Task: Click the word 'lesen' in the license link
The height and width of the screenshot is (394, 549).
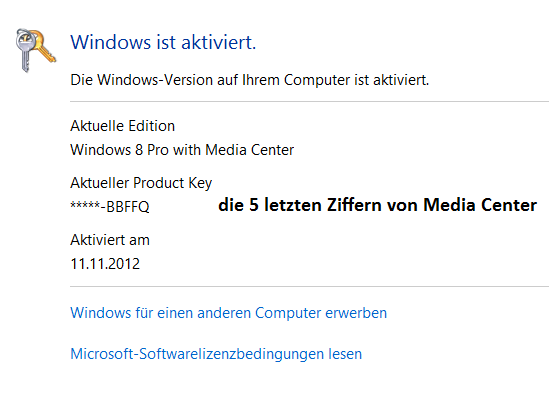Action: (x=345, y=354)
